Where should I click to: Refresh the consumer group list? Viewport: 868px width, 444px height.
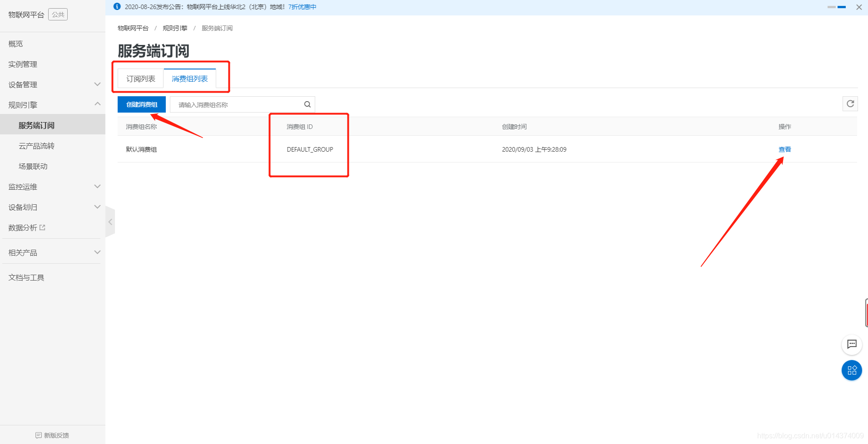coord(850,104)
